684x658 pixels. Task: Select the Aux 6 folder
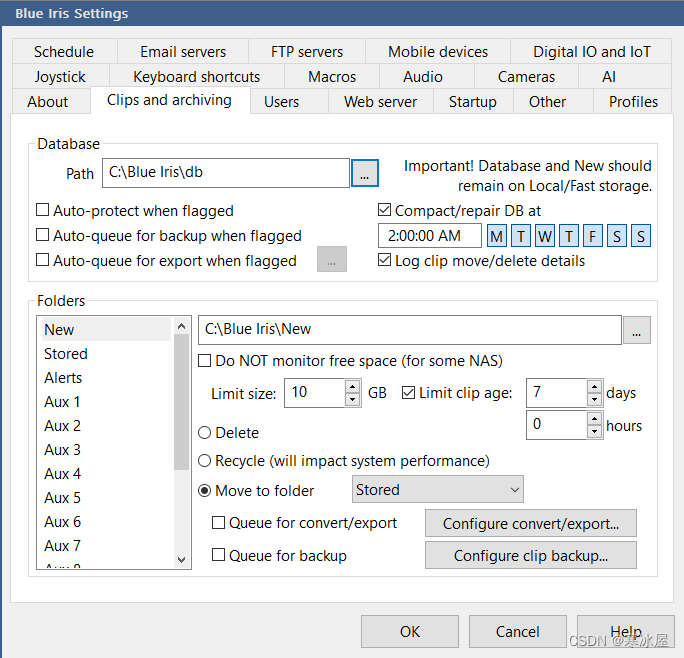[x=106, y=521]
